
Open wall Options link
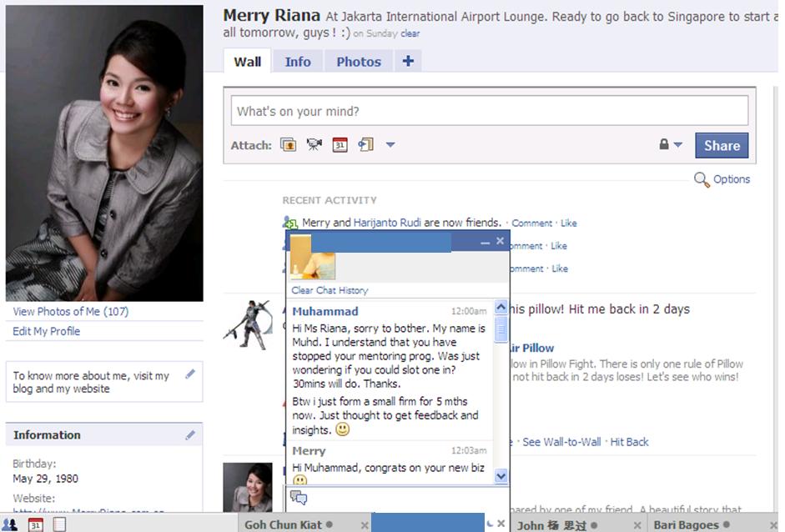tap(732, 179)
